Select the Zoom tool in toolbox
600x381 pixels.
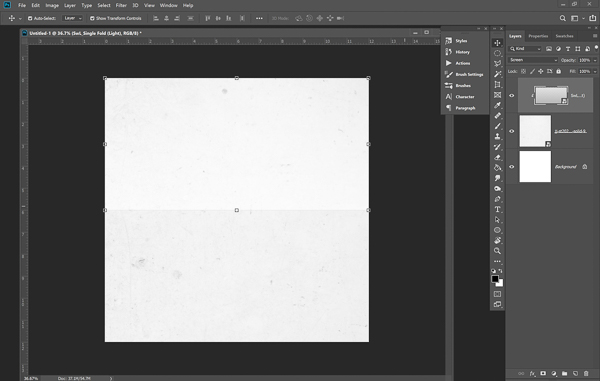coord(497,251)
